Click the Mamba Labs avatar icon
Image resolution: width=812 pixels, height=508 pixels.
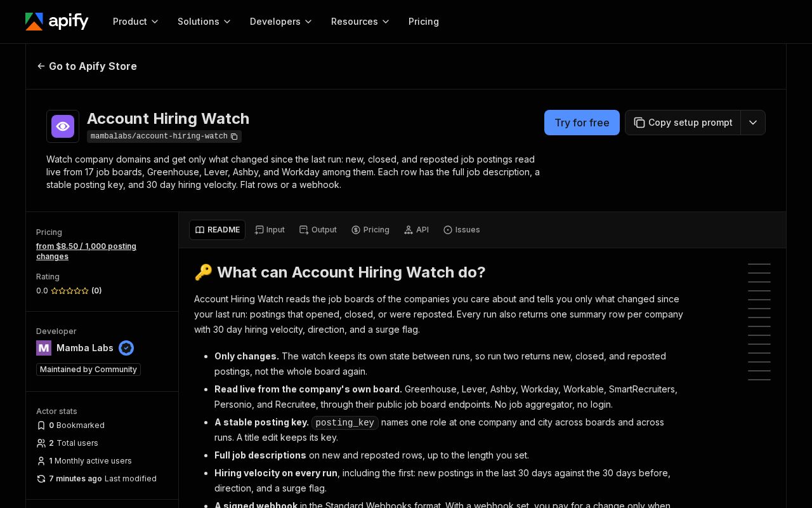(x=44, y=348)
